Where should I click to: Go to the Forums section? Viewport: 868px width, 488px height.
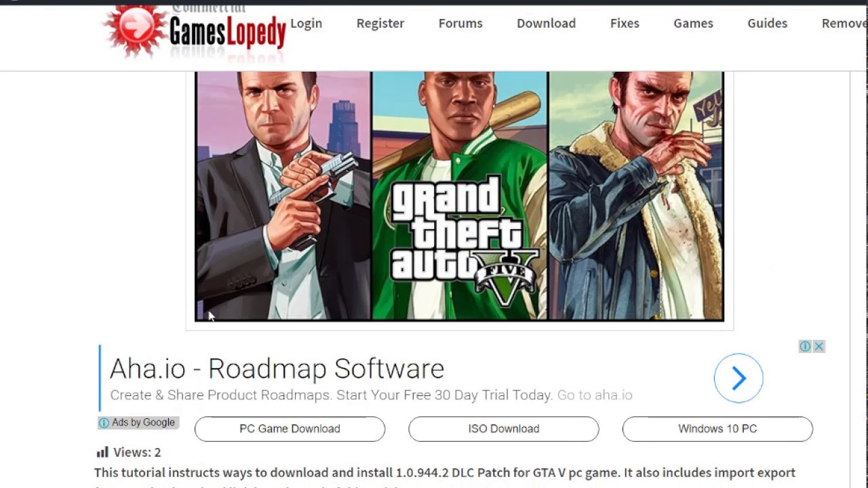click(460, 23)
